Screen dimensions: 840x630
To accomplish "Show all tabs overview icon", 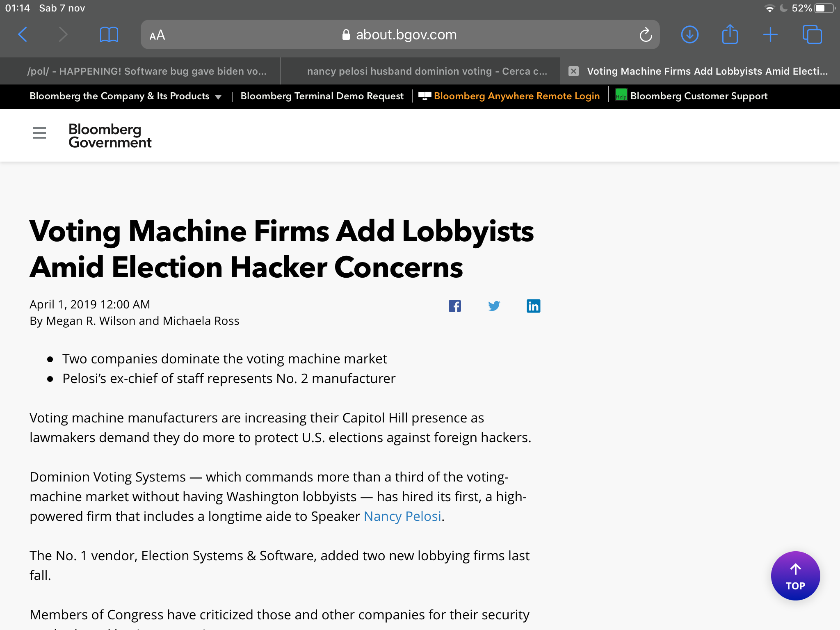I will [812, 34].
